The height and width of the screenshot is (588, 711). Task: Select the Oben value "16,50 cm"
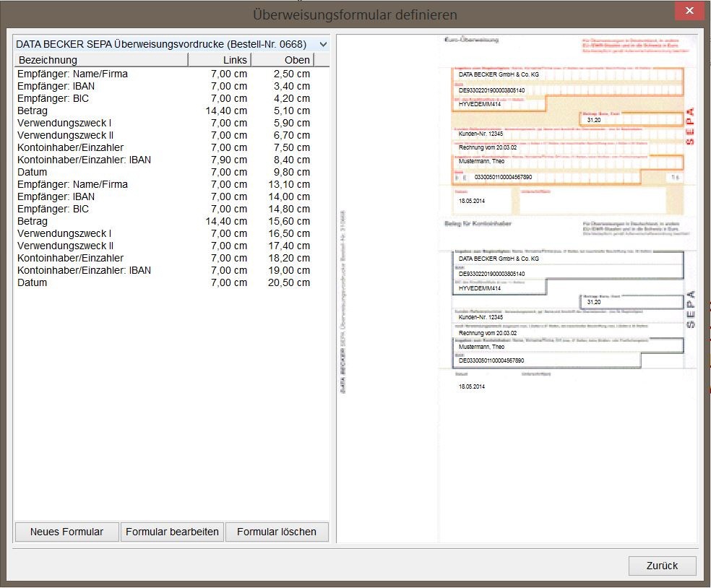click(x=289, y=233)
